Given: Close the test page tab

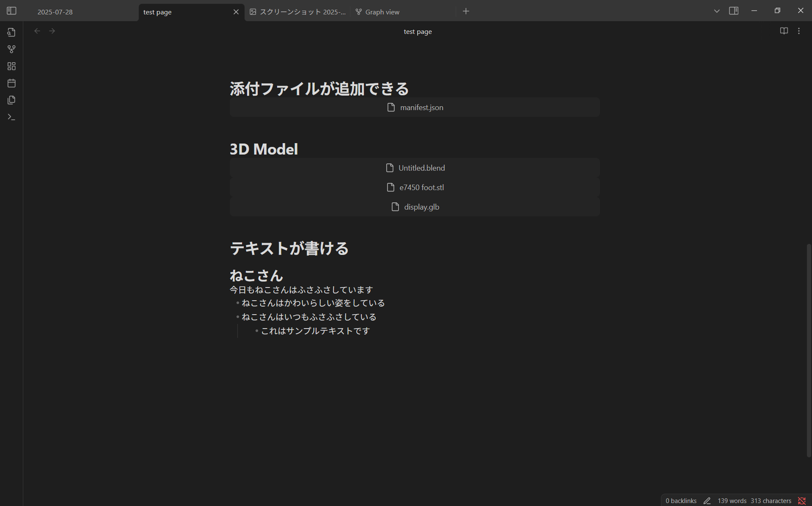Looking at the screenshot, I should [236, 12].
